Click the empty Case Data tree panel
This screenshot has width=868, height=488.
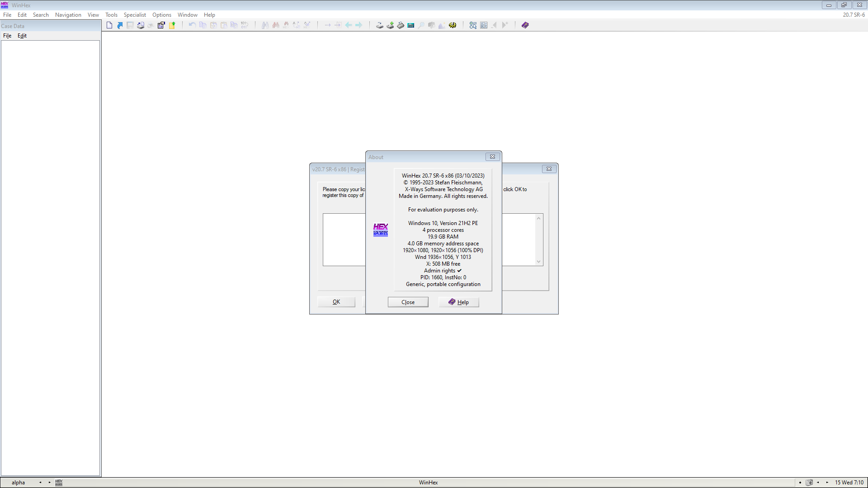point(50,258)
